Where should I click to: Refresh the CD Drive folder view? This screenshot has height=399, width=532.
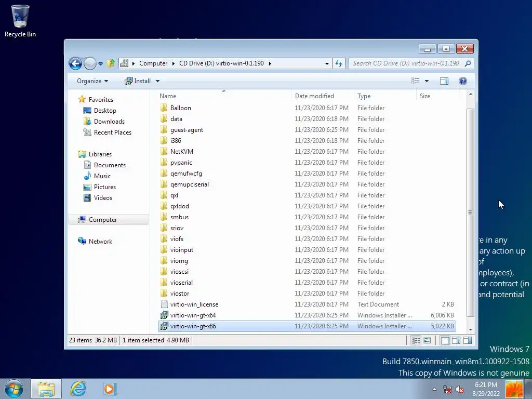[339, 63]
